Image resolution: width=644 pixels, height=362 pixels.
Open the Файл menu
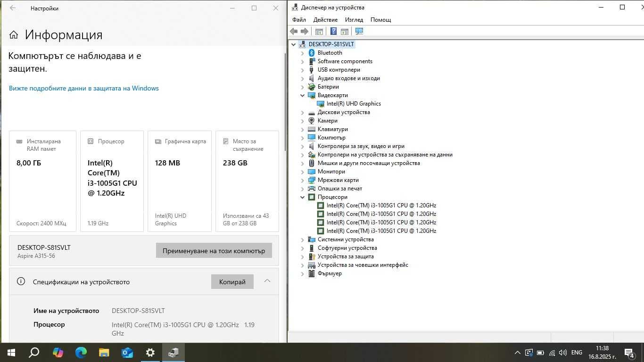click(x=299, y=20)
